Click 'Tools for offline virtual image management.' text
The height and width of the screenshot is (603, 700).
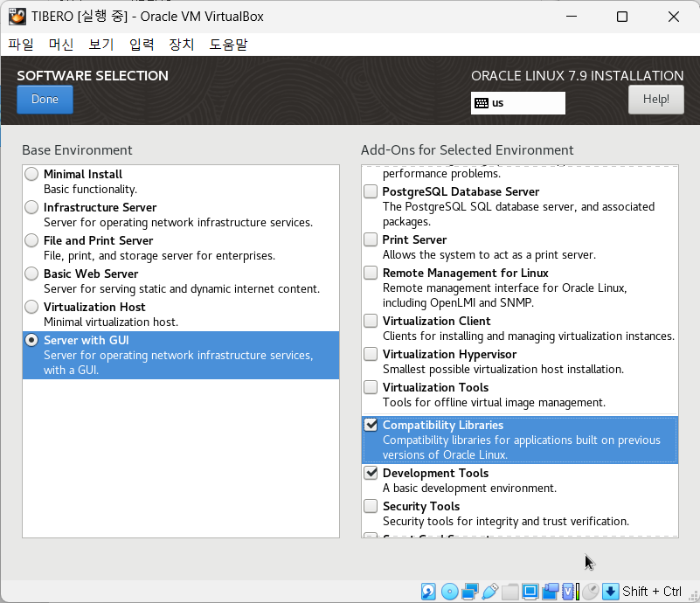495,403
